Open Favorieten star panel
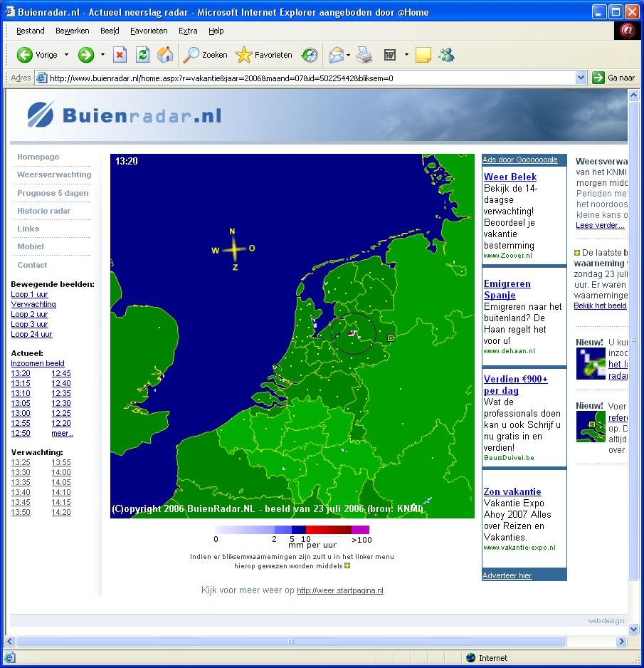Screen dimensions: 644x668 tap(264, 55)
